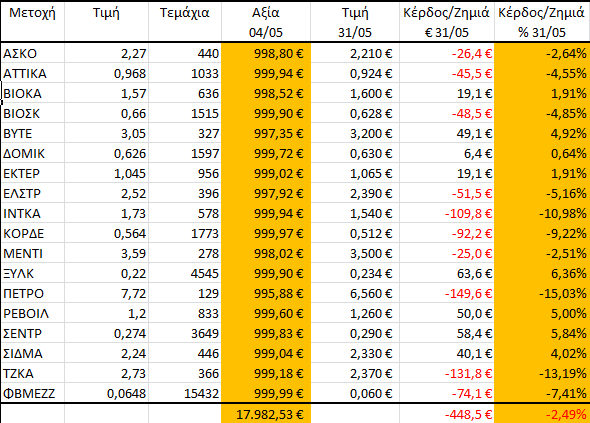Image resolution: width=590 pixels, height=423 pixels.
Task: Select the ΚΟΡΔΕ stock name cell
Action: tap(33, 233)
